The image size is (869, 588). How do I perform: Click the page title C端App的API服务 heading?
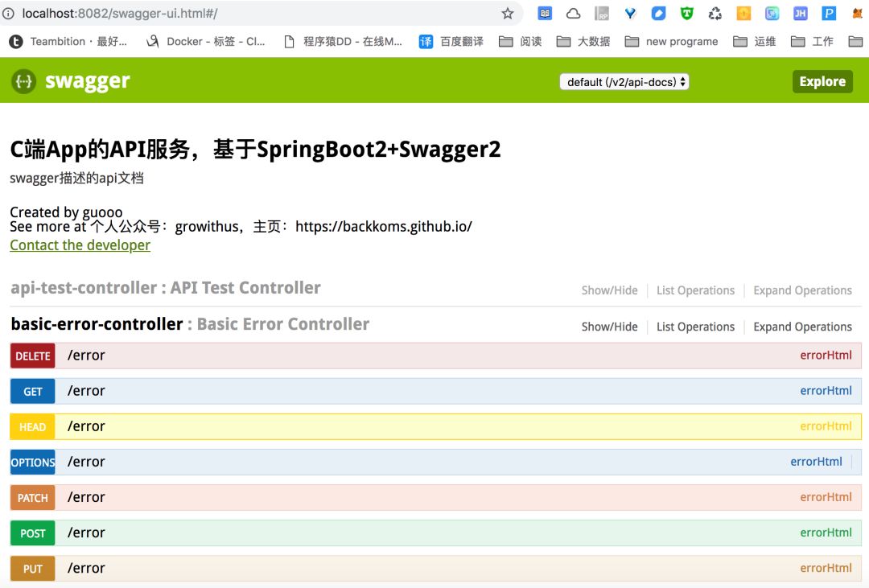point(256,149)
